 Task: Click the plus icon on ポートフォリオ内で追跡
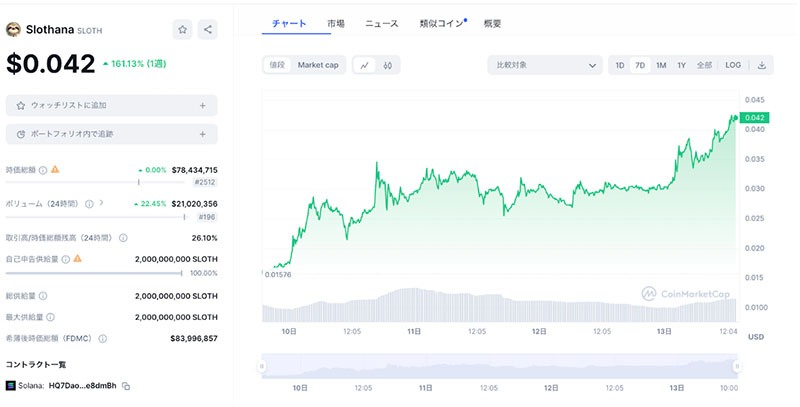pyautogui.click(x=203, y=134)
